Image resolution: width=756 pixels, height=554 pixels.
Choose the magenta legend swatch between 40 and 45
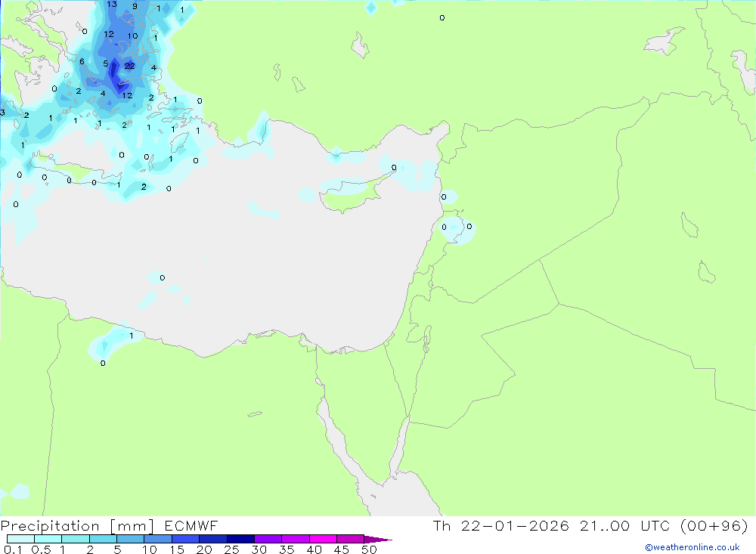323,539
